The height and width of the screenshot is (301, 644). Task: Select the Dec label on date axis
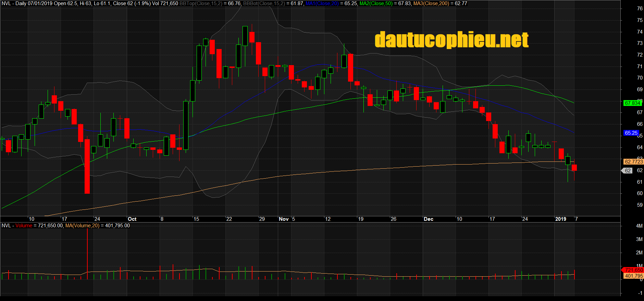point(429,219)
